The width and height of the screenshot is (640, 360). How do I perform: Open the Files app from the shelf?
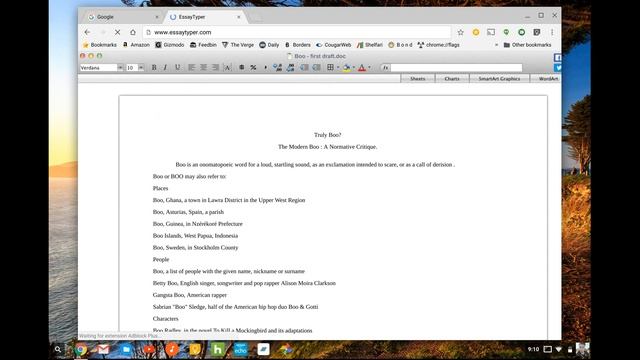coord(126,349)
